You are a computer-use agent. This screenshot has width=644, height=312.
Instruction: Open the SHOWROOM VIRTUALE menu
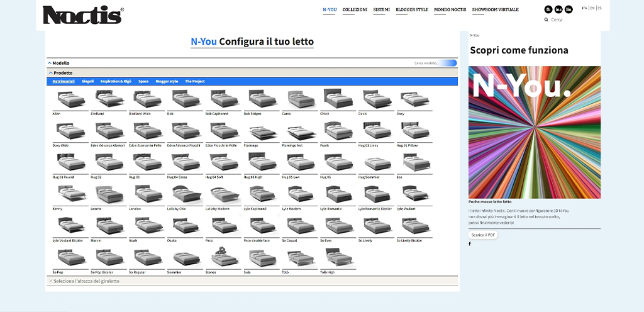click(x=496, y=9)
